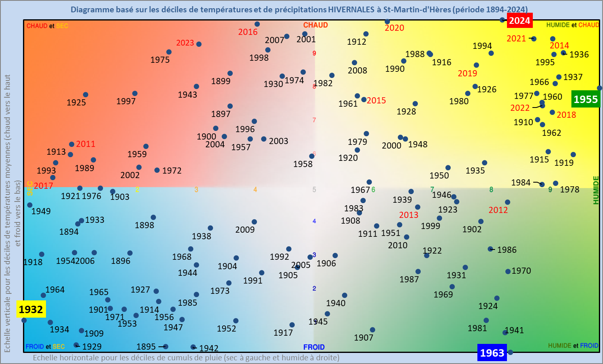Image resolution: width=603 pixels, height=364 pixels.
Task: Click the year label 1907
Action: click(364, 338)
